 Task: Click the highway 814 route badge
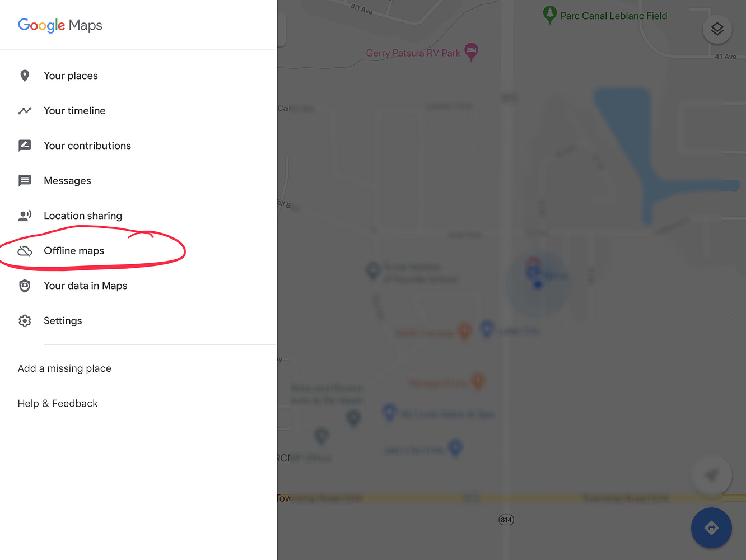[x=506, y=520]
